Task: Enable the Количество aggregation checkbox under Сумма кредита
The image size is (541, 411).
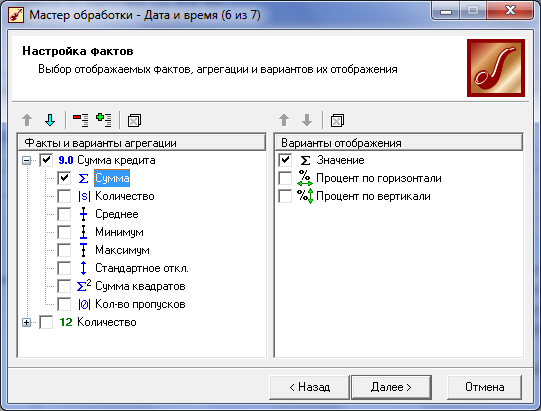Action: pyautogui.click(x=64, y=196)
